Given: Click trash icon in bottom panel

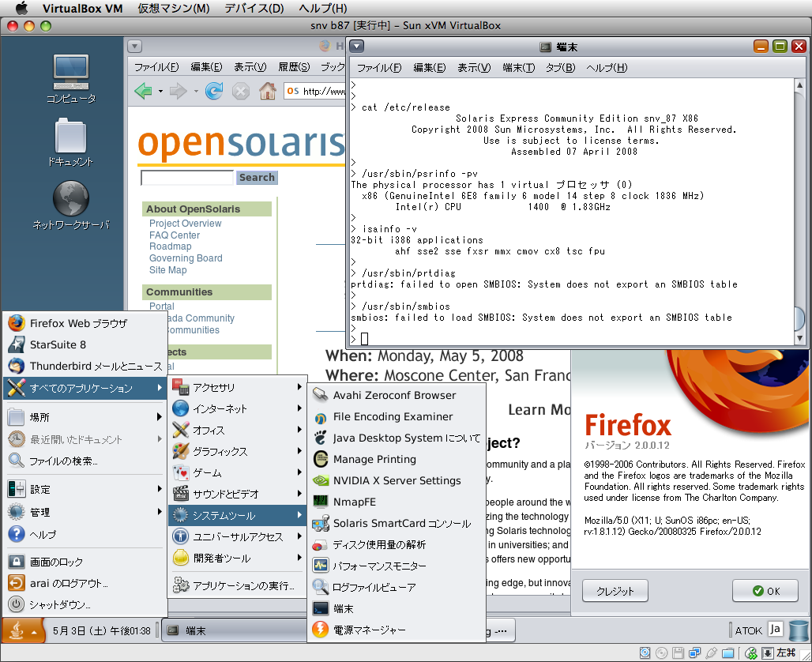Looking at the screenshot, I should tap(798, 630).
